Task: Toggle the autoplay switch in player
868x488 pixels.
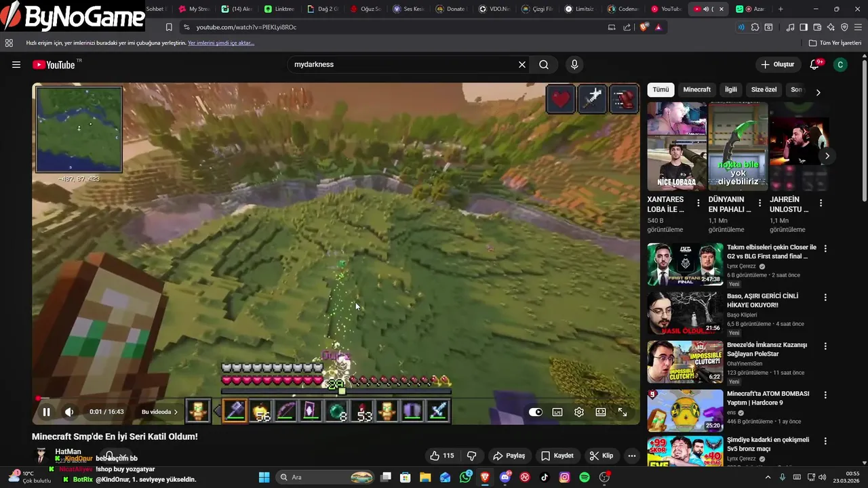Action: 536,411
